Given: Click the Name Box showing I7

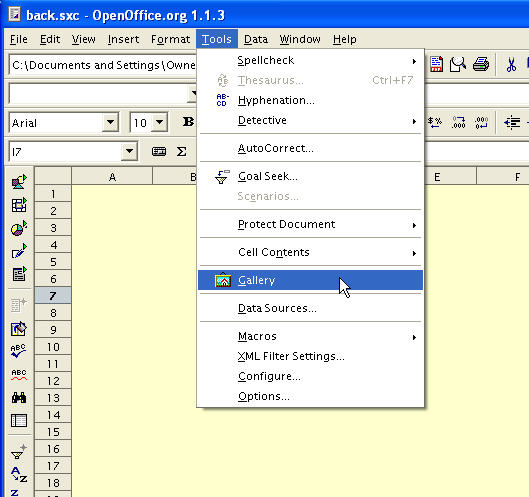Looking at the screenshot, I should tap(65, 152).
